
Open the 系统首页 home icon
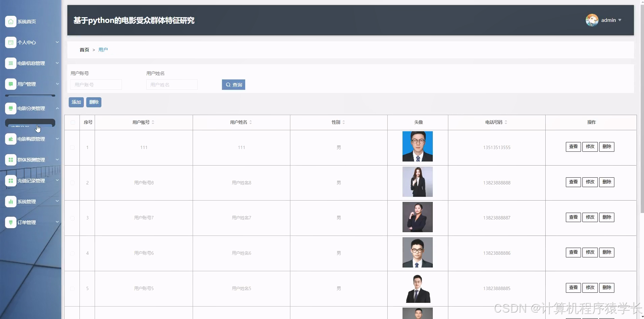pyautogui.click(x=11, y=22)
